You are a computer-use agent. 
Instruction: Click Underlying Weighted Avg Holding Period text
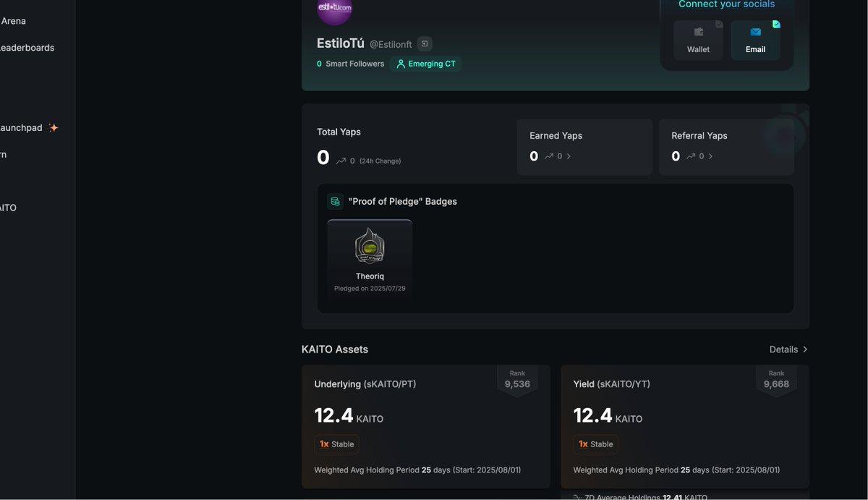[x=417, y=470]
